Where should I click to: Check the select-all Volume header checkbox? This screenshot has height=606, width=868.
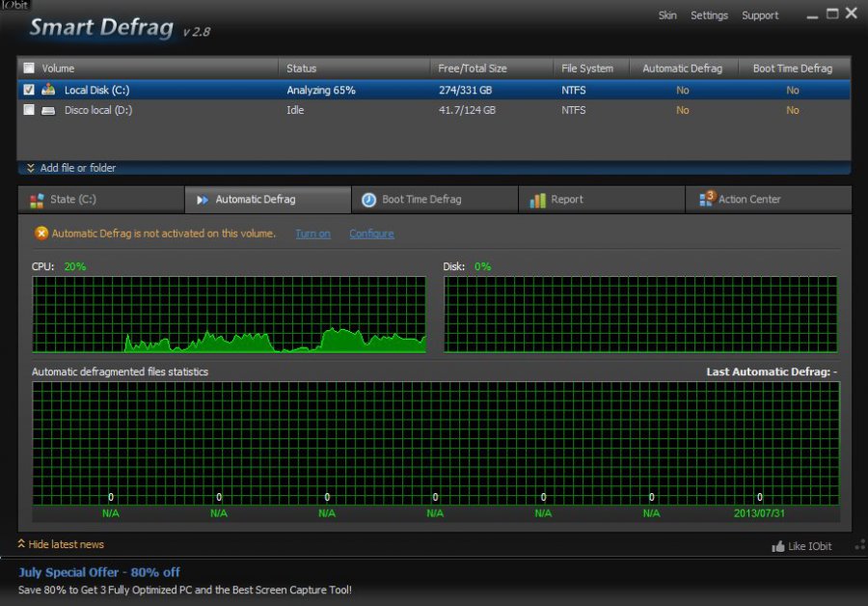click(x=29, y=68)
